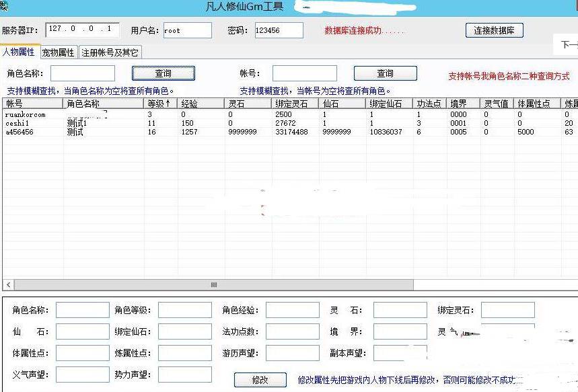Click the 用户名 input showing root

click(x=187, y=30)
